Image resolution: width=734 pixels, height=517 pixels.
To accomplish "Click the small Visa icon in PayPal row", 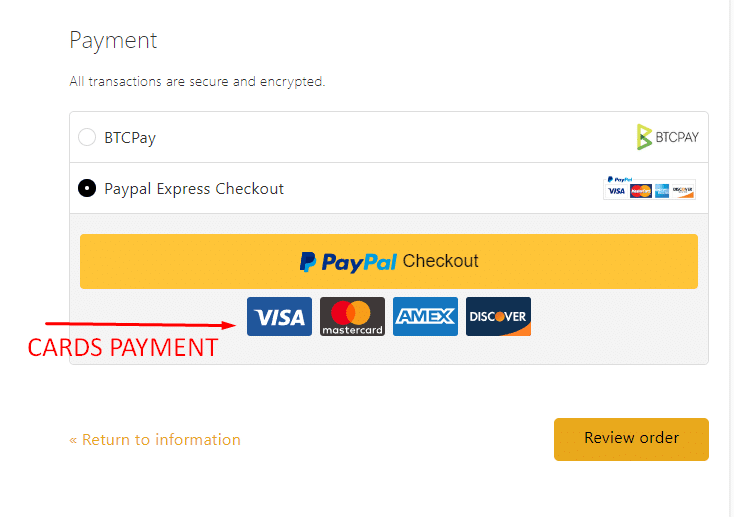I will (x=617, y=191).
